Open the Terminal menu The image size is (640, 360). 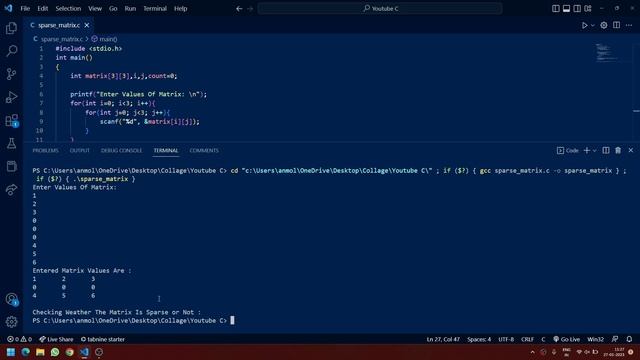[155, 9]
